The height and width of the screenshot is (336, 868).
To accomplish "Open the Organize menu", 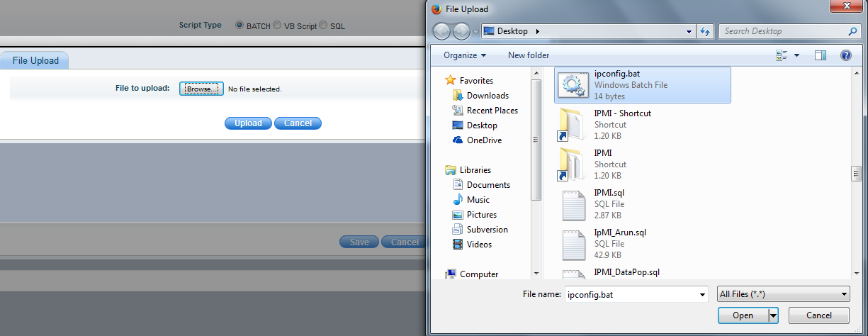I will point(465,55).
